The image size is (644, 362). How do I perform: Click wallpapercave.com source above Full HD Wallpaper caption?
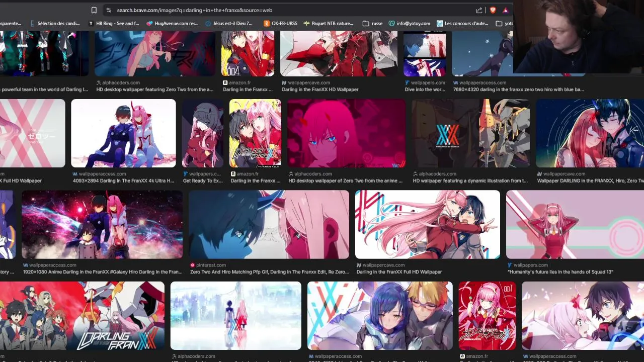[383, 265]
